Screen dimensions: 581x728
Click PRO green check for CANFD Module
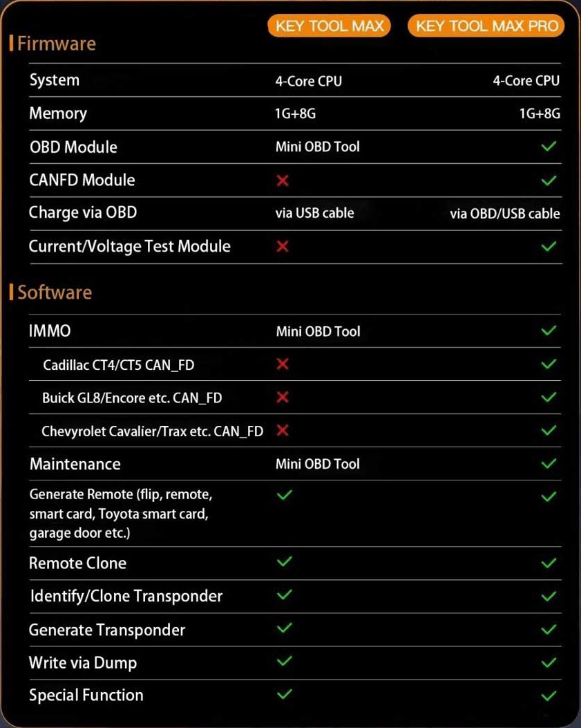tap(549, 180)
